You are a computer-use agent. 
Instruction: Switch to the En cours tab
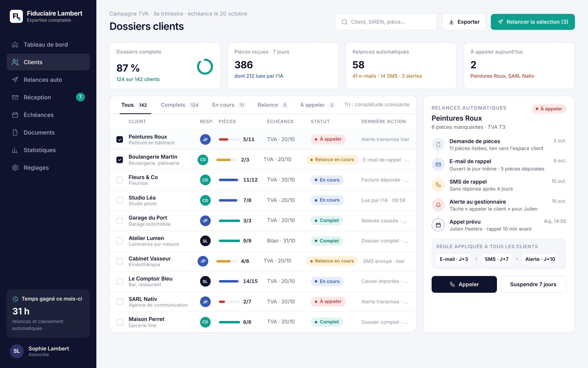pyautogui.click(x=229, y=105)
